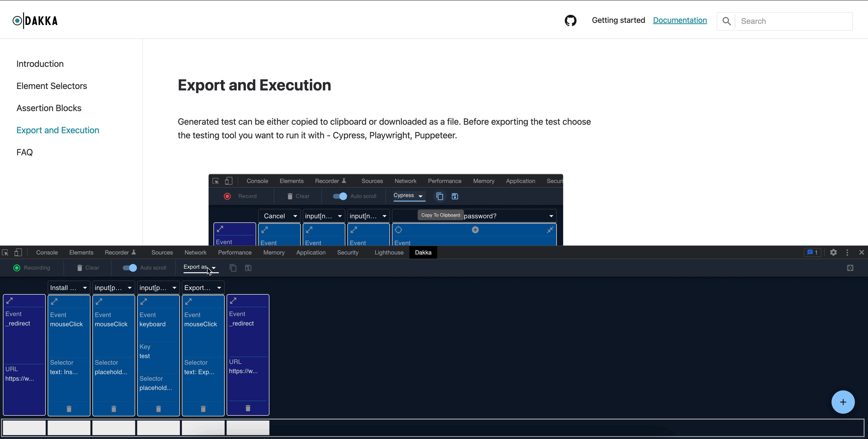Open the Getting started link
The image size is (868, 439).
(x=618, y=20)
